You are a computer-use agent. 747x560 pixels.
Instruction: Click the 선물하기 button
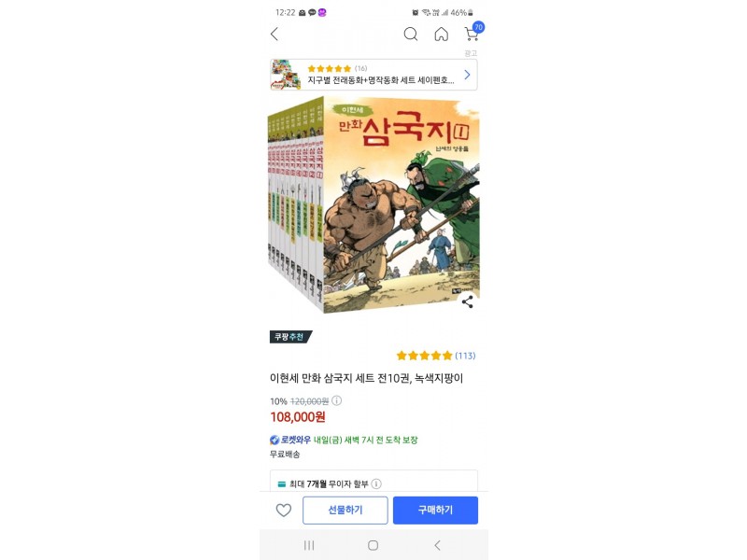(x=345, y=511)
